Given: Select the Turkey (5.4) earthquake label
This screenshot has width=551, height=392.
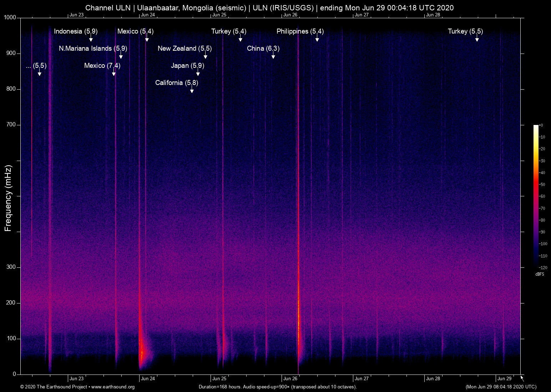Looking at the screenshot, I should click(x=228, y=31).
